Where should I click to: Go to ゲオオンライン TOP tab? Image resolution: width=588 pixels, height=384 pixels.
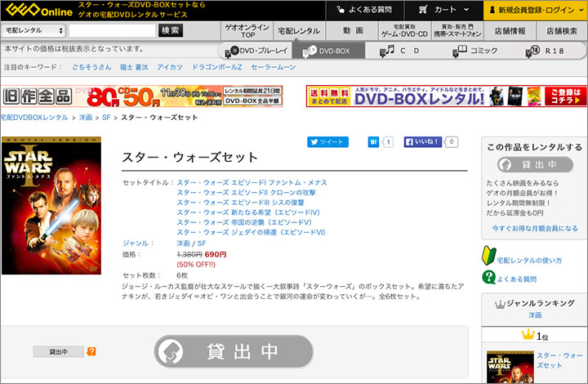pos(247,31)
